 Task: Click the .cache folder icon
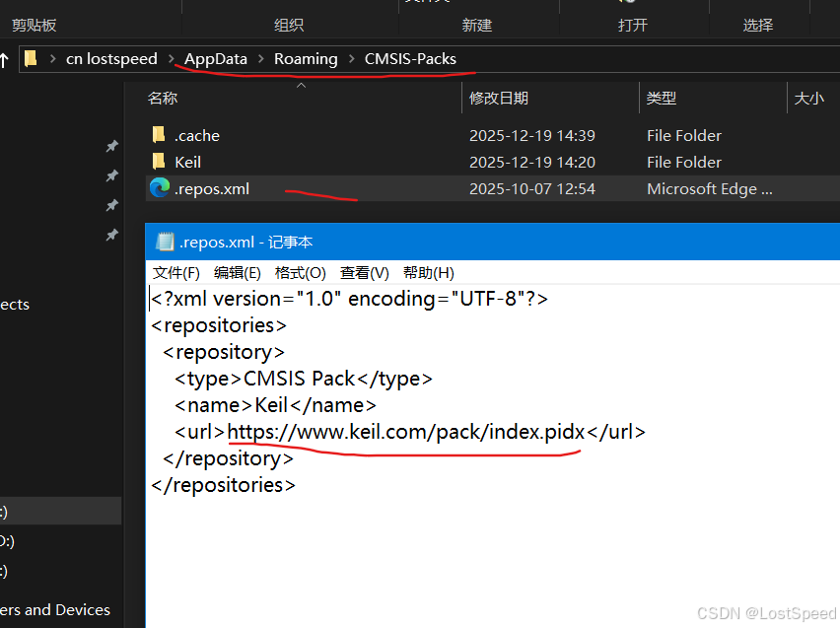(159, 134)
